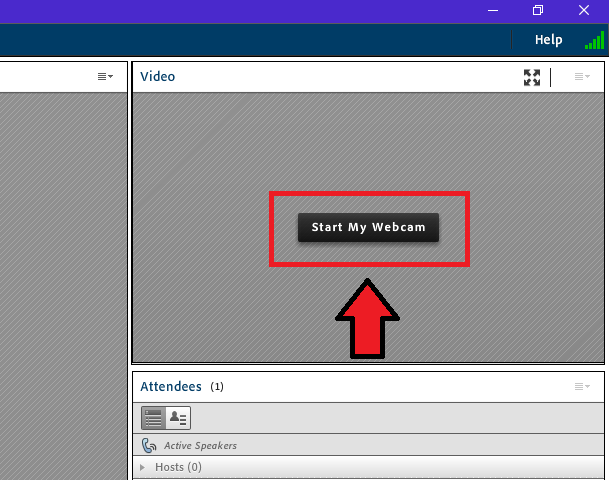Open the left pod options menu
The width and height of the screenshot is (609, 480).
pyautogui.click(x=105, y=77)
